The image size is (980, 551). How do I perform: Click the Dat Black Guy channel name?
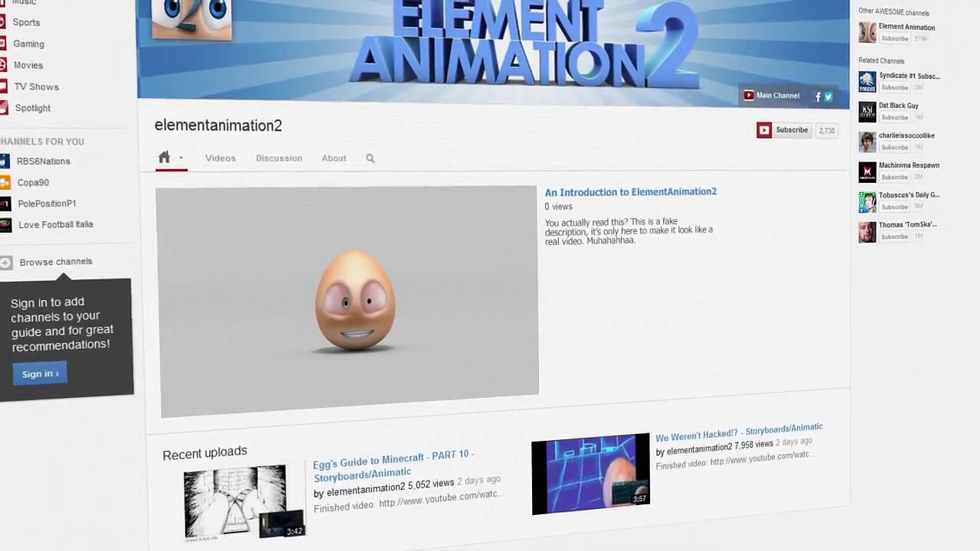[899, 106]
